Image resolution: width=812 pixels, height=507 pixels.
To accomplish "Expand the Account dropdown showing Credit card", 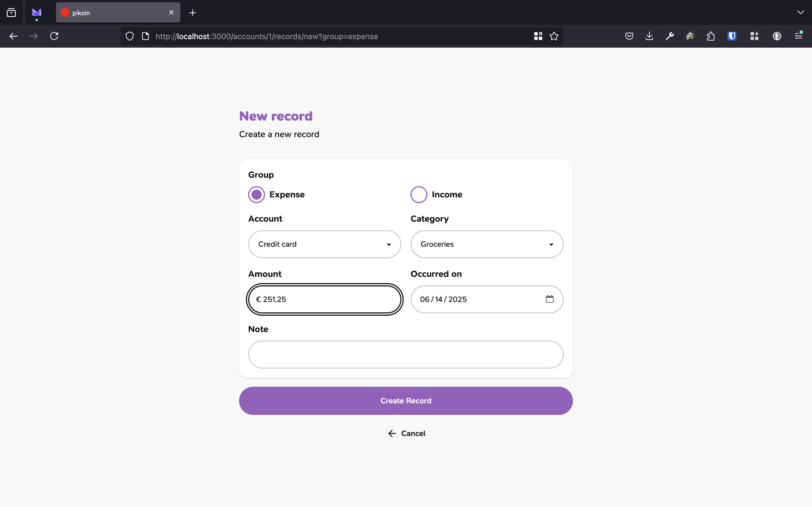I will tap(325, 244).
